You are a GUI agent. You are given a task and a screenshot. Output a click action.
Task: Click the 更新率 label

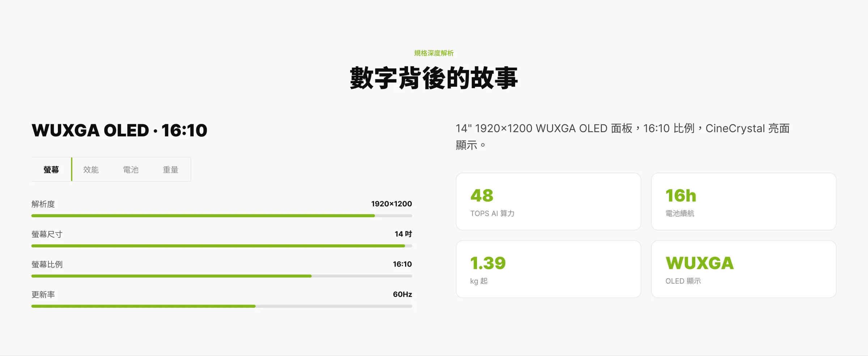[x=43, y=295]
